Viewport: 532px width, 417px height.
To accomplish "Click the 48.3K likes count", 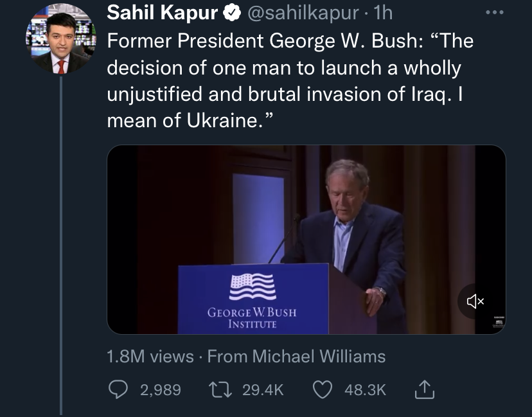I will [x=365, y=389].
